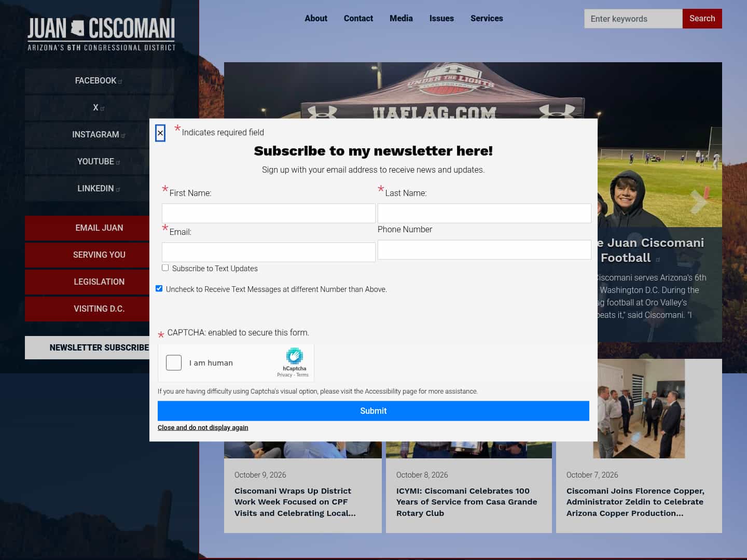Open the Media menu

(401, 18)
